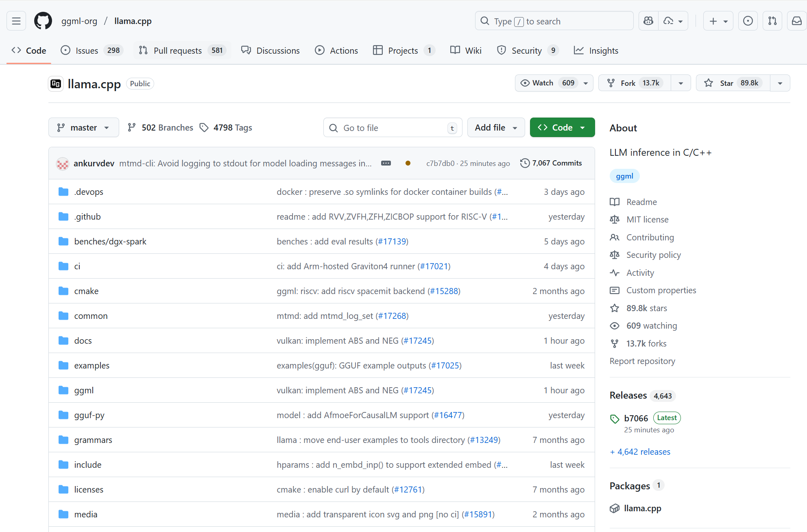The height and width of the screenshot is (532, 807).
Task: Click the GitHub octocat logo
Action: (x=43, y=21)
